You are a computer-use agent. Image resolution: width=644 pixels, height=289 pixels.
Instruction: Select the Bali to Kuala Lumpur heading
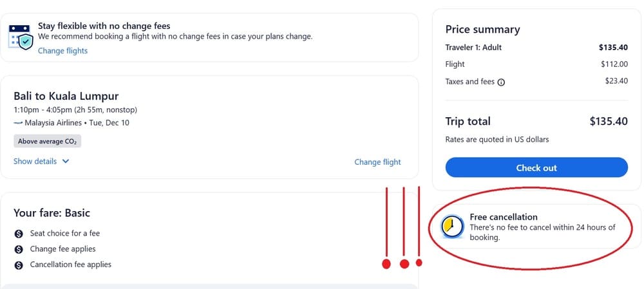click(66, 96)
